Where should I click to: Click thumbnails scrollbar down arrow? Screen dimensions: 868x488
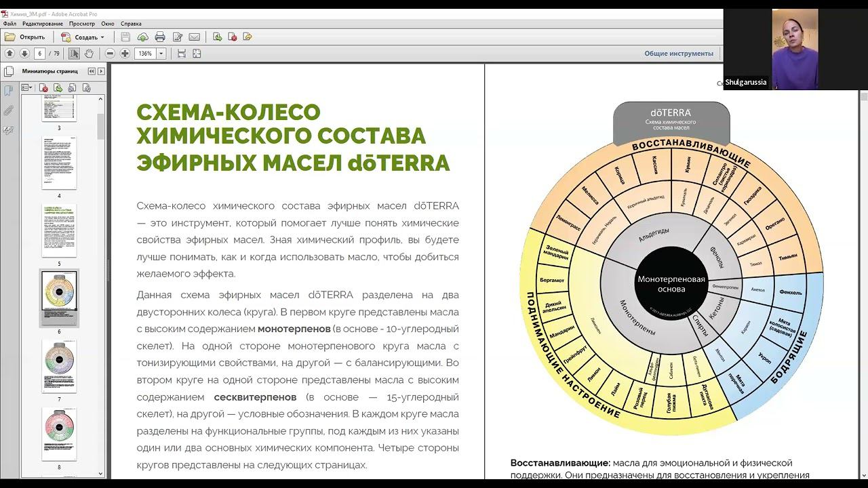pos(101,474)
